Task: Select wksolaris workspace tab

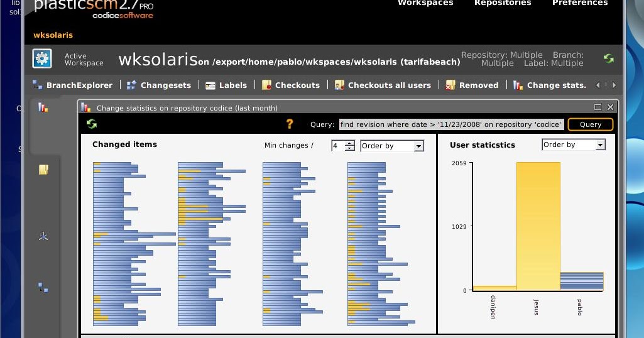Action: click(53, 35)
